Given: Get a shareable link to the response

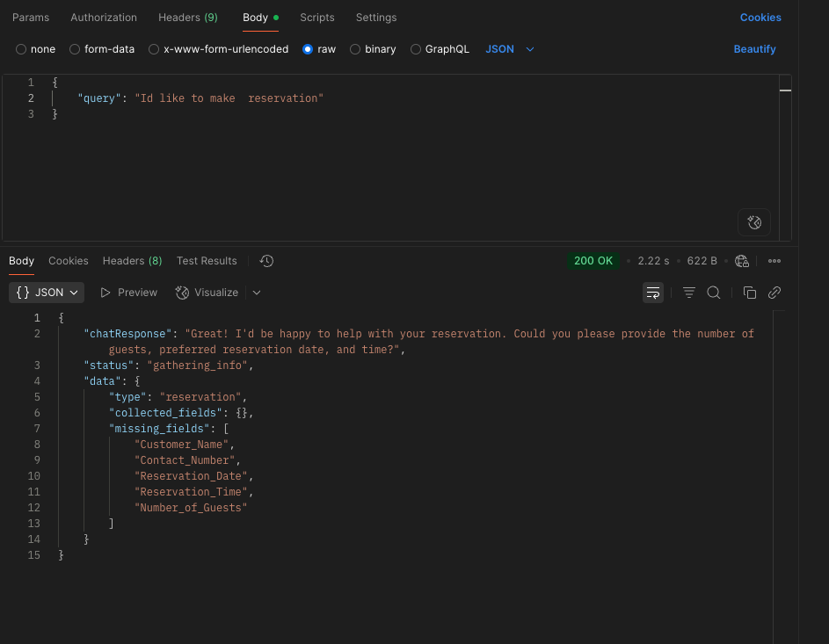Looking at the screenshot, I should pyautogui.click(x=774, y=293).
